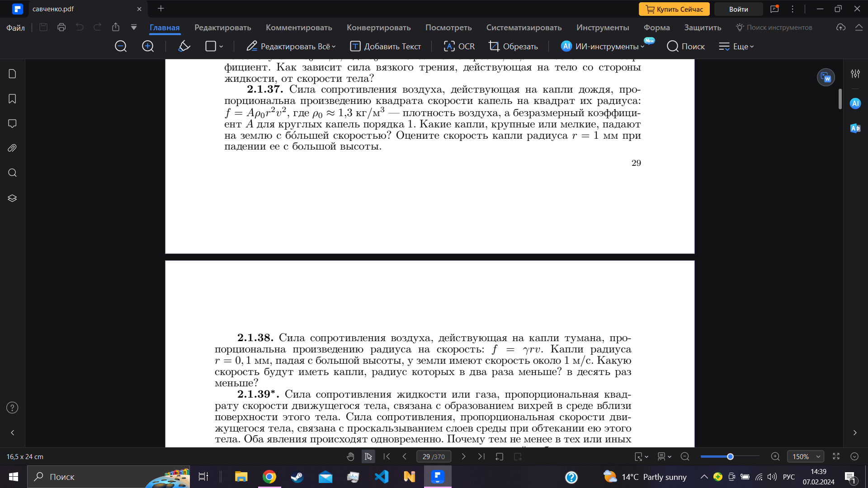Open the layers panel icon
The image size is (868, 488).
coord(12,198)
